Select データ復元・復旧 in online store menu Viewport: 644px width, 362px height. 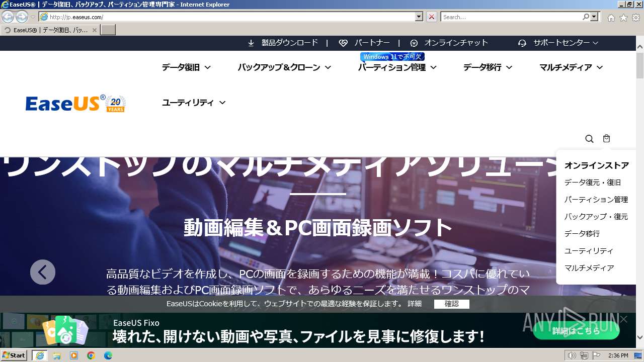(x=592, y=183)
